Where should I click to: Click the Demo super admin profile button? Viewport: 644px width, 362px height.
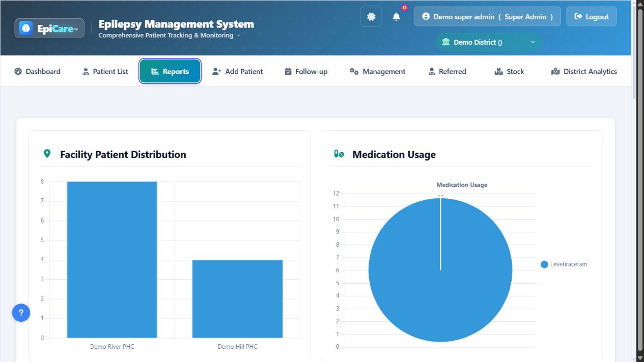[487, 17]
